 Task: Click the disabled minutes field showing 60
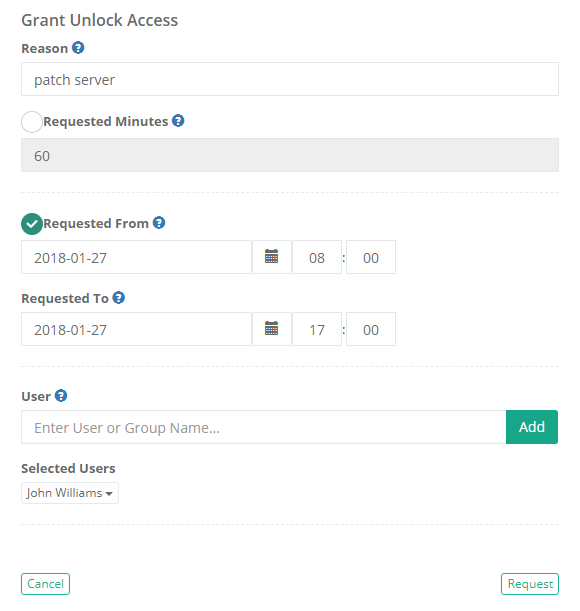tap(290, 155)
